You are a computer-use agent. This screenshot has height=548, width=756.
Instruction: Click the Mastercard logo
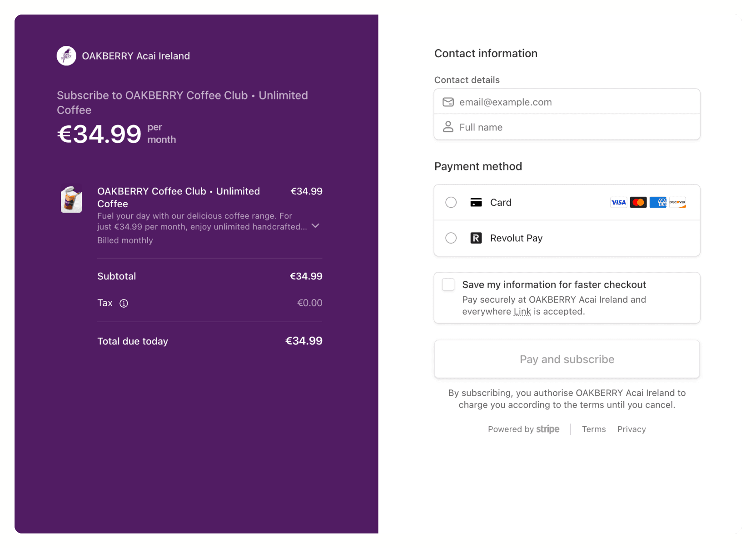point(638,203)
